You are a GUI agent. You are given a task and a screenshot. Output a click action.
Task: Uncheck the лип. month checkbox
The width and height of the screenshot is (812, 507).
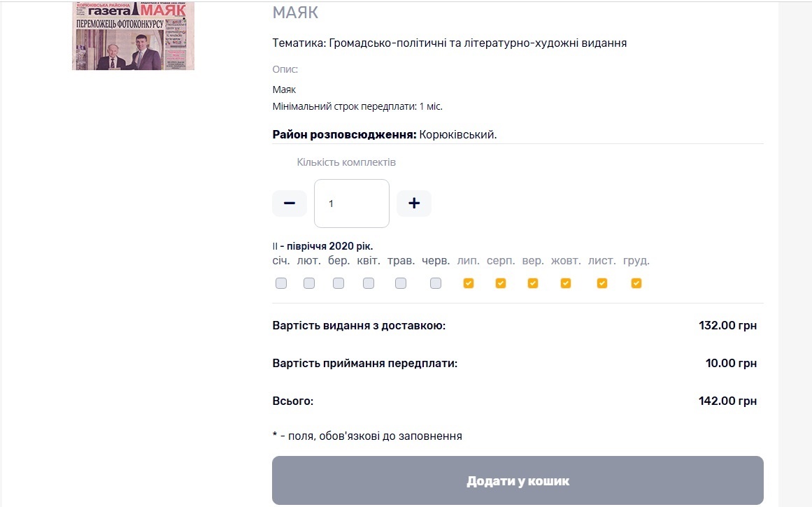tap(469, 283)
